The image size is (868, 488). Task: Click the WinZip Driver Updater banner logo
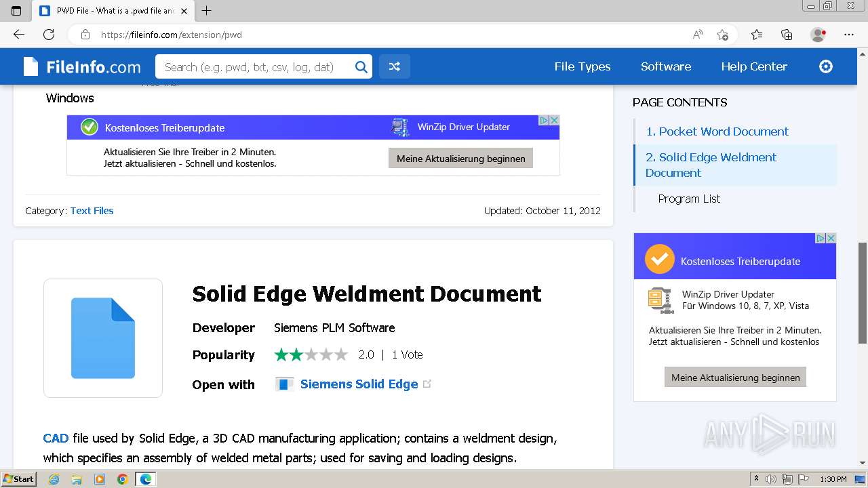[401, 127]
